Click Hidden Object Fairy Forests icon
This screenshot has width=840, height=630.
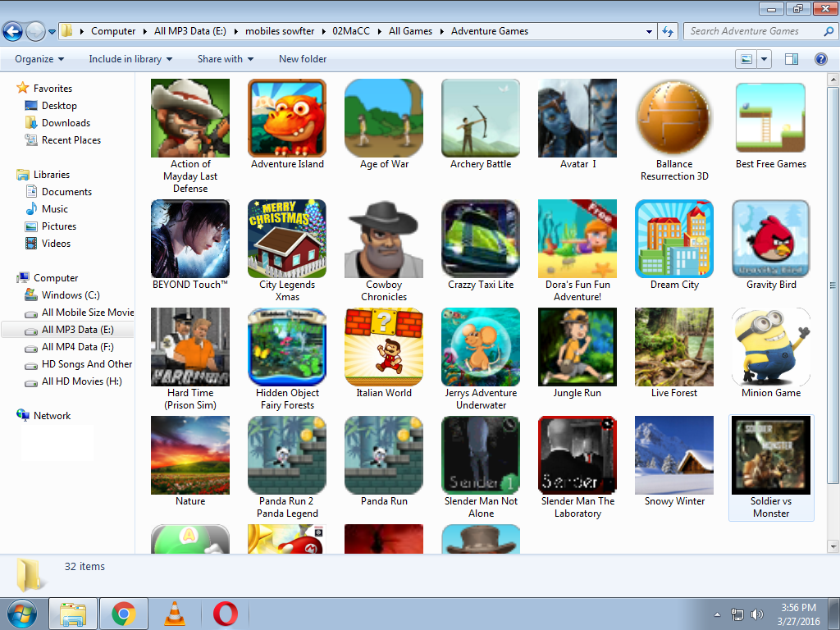coord(287,347)
